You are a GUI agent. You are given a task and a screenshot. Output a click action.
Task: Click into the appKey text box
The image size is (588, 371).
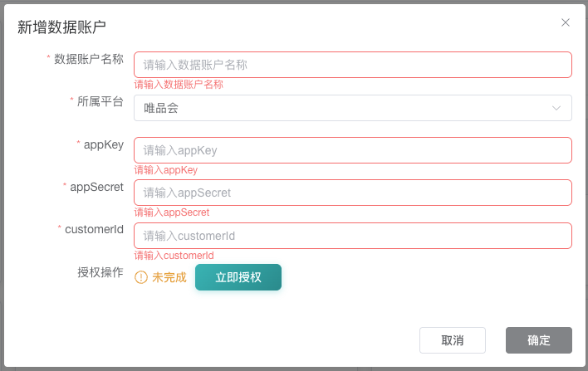[x=352, y=150]
